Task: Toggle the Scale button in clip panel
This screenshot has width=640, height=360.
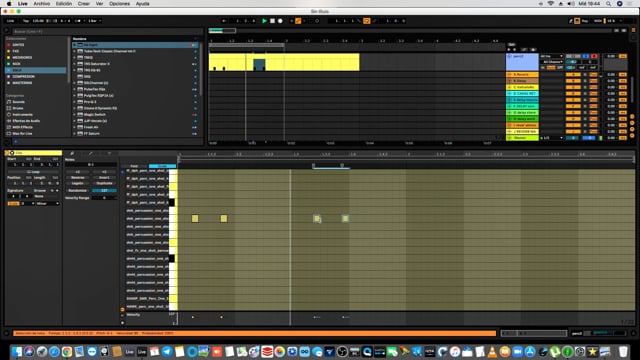Action: pyautogui.click(x=13, y=203)
